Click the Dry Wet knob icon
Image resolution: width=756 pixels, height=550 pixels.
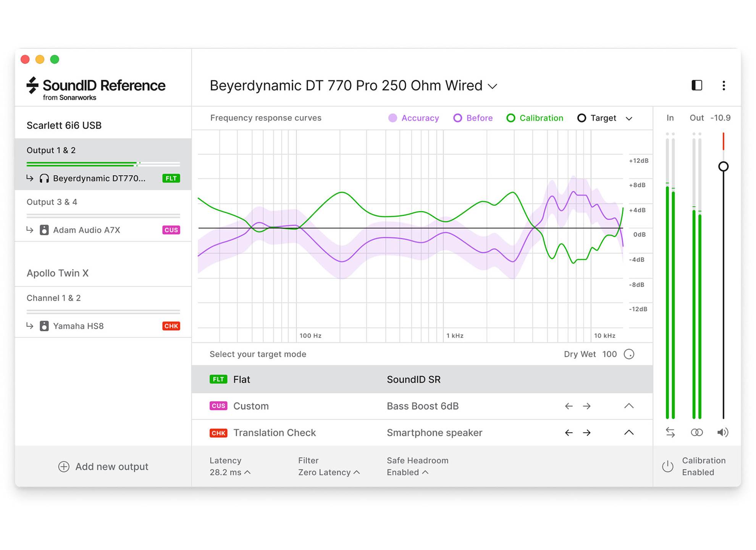629,354
